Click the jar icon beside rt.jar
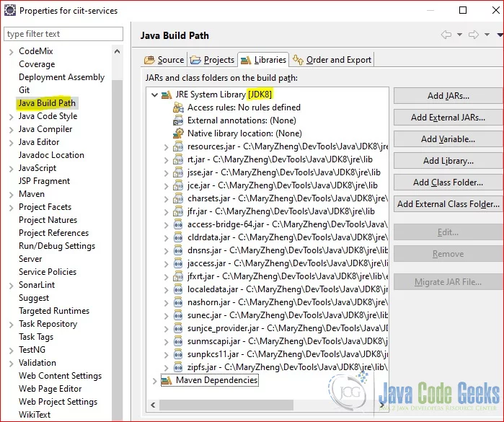 [x=178, y=159]
